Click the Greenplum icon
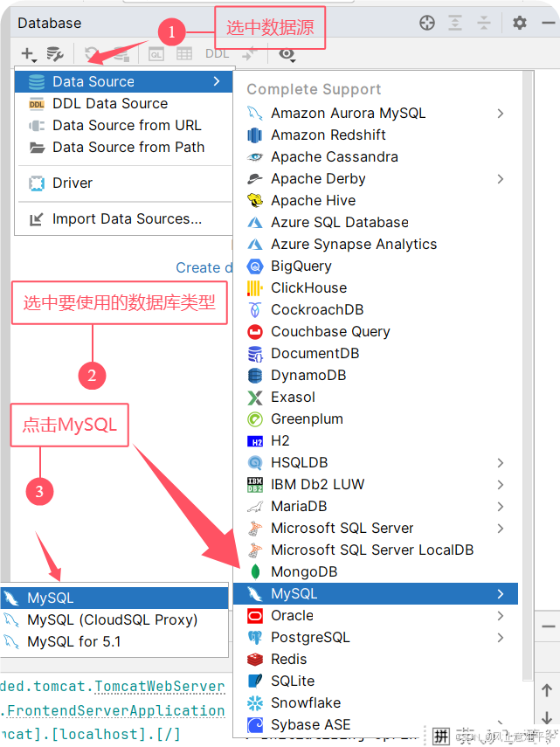This screenshot has width=560, height=747. pyautogui.click(x=255, y=419)
